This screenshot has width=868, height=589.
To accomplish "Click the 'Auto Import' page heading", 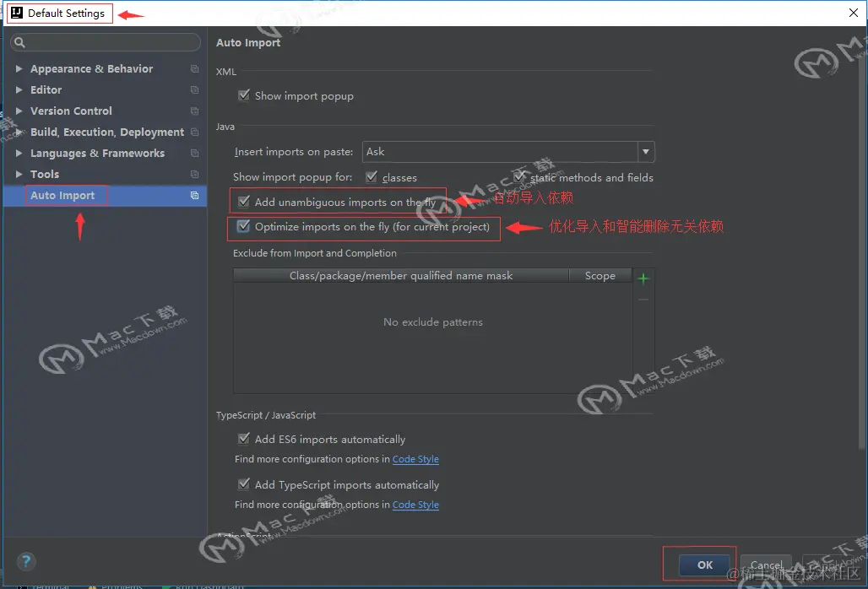I will [248, 42].
